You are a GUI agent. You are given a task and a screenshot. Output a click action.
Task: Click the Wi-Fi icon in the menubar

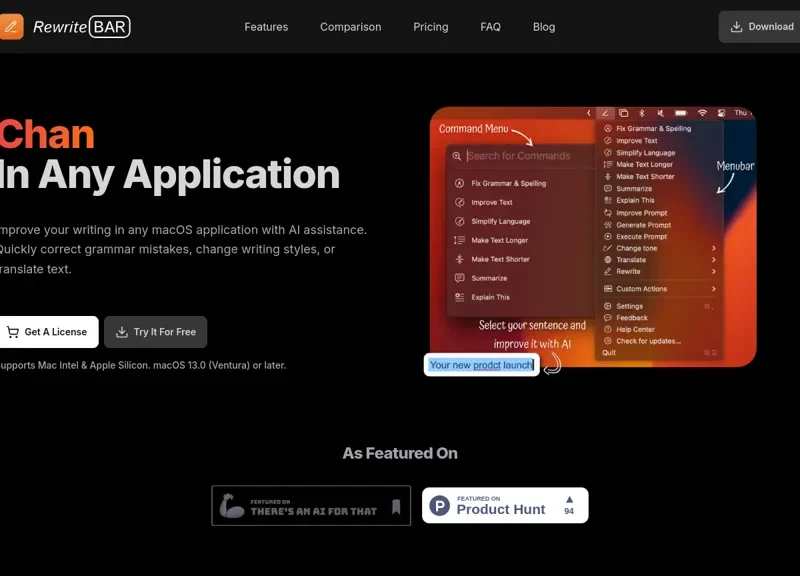(x=705, y=114)
